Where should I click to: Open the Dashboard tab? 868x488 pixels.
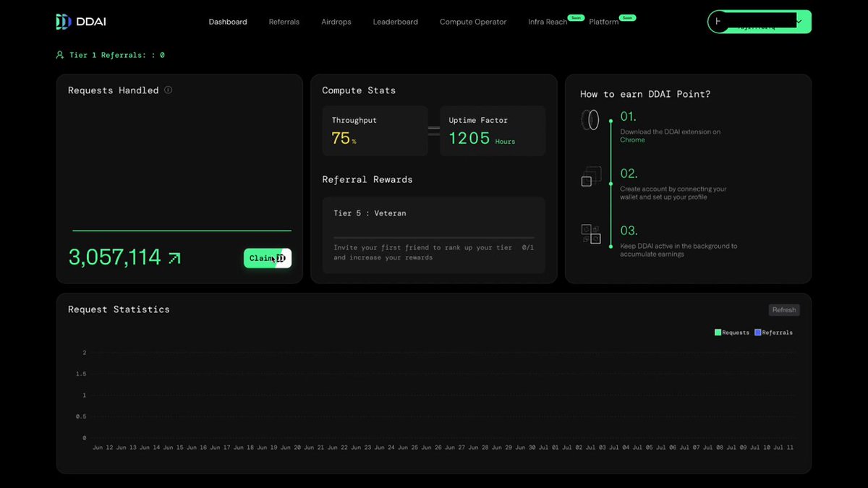pyautogui.click(x=228, y=22)
